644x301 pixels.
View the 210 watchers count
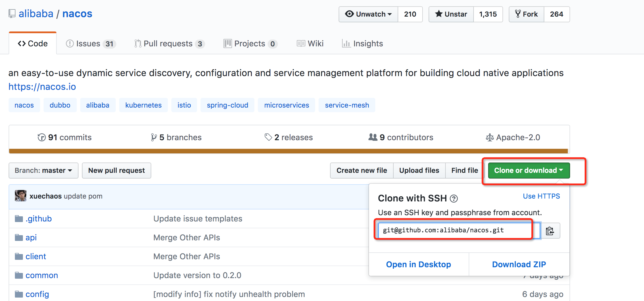click(x=410, y=14)
